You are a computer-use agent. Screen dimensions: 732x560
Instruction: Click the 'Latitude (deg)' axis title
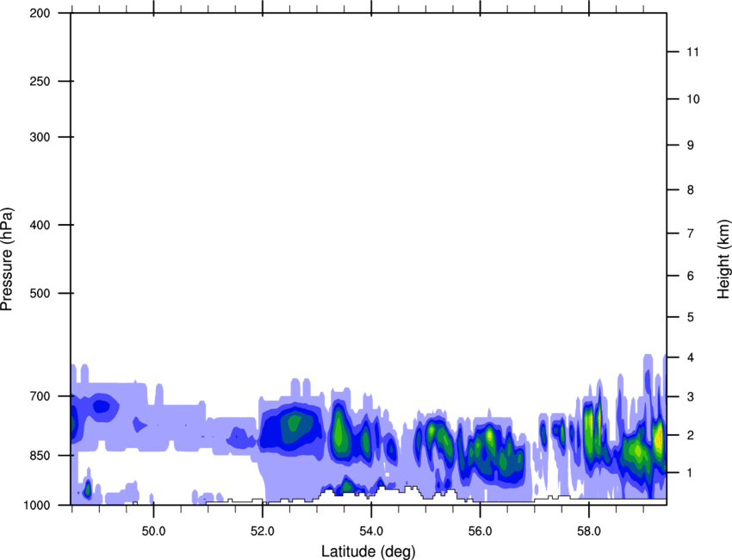pos(369,551)
